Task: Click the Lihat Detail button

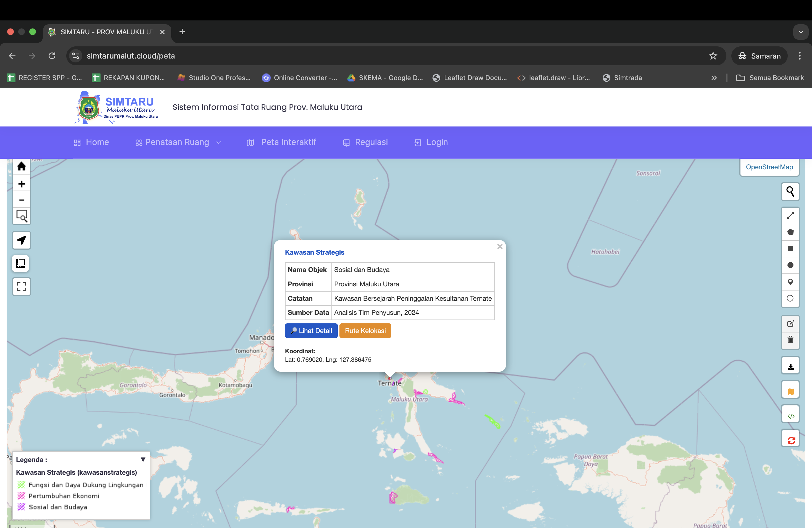Action: coord(311,331)
